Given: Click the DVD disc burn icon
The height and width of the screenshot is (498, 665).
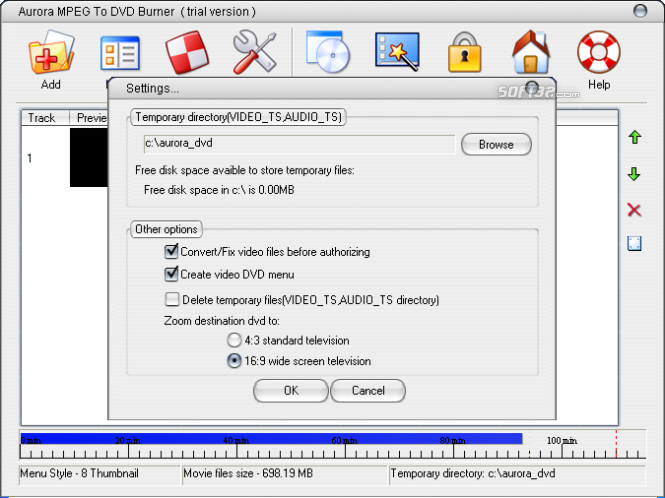Looking at the screenshot, I should coord(328,52).
